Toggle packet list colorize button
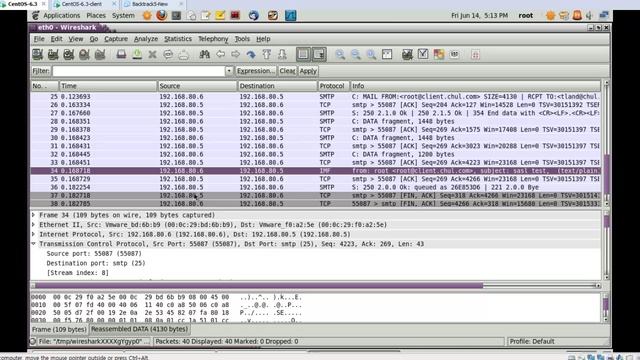640x360 pixels. coord(303,54)
